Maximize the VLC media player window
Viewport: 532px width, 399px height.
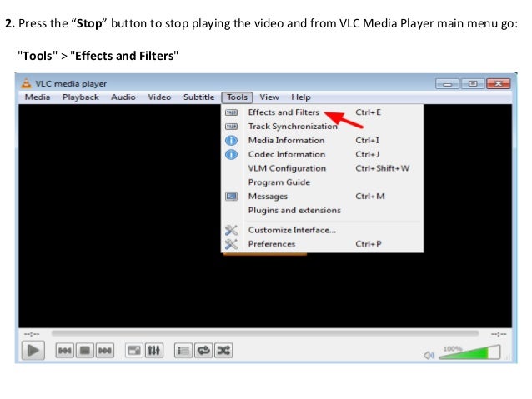pos(473,83)
